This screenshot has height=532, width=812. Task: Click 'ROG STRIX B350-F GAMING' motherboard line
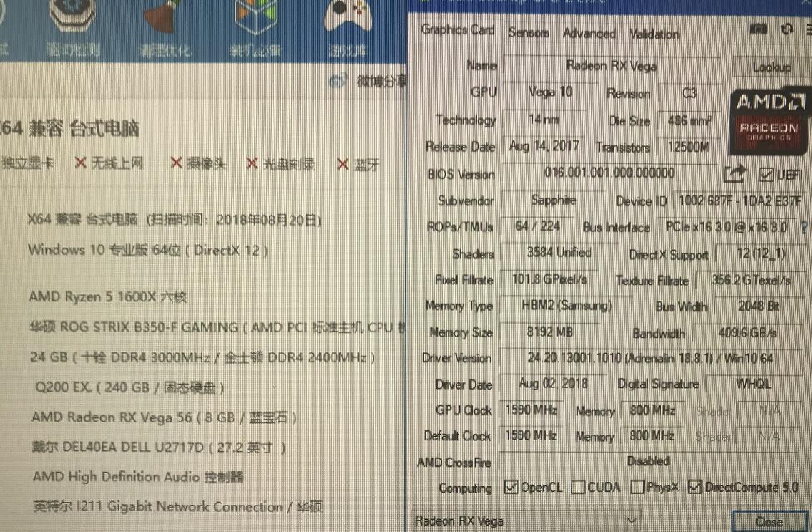click(217, 328)
